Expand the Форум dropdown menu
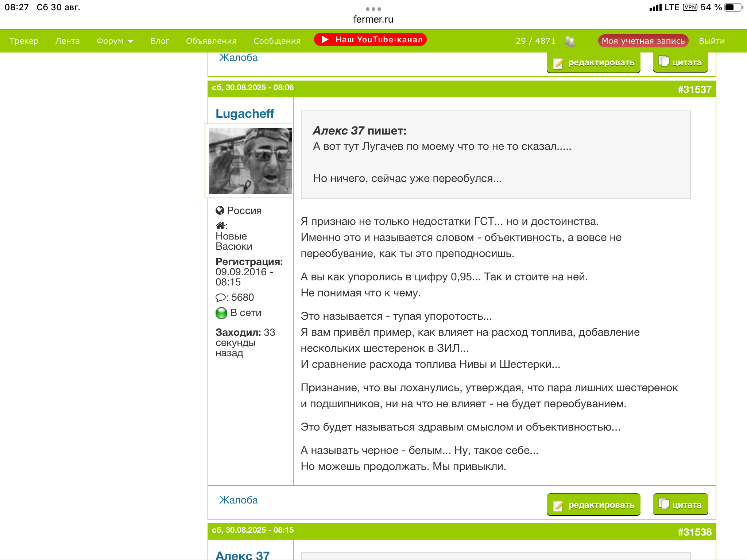747x560 pixels. tap(115, 41)
